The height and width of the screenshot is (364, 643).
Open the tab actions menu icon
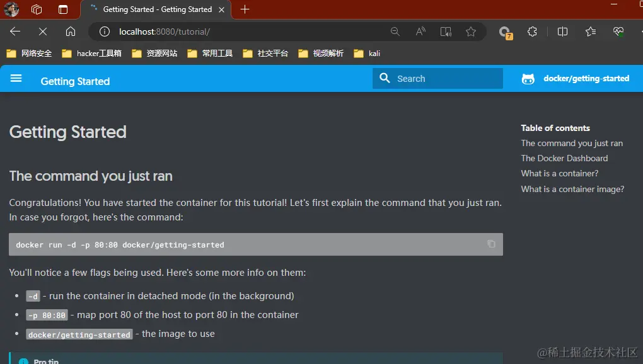click(x=63, y=9)
